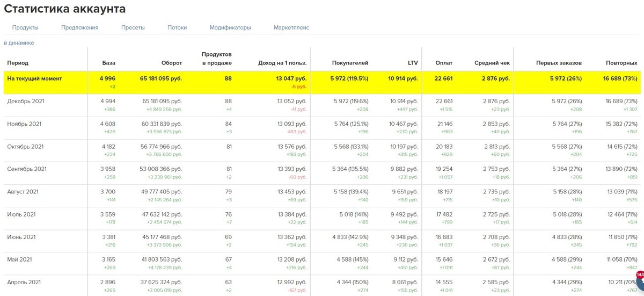
Task: Click the Покупателей column header
Action: pyautogui.click(x=350, y=63)
